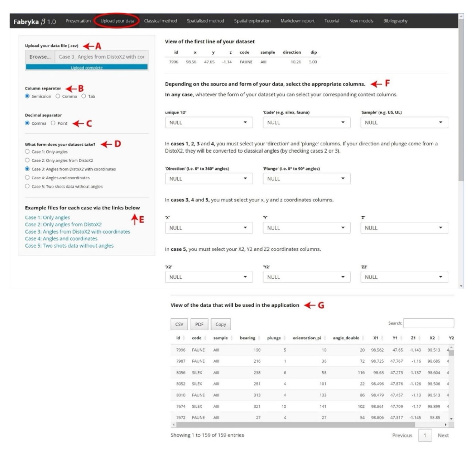Choose Case 4: Angles and coordinates option
Viewport: 476px width, 453px height.
(x=27, y=177)
